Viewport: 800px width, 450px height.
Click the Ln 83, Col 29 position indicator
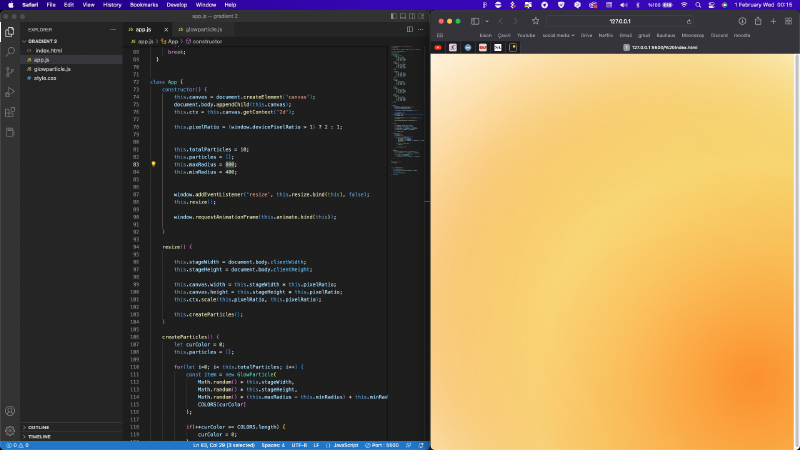point(223,445)
